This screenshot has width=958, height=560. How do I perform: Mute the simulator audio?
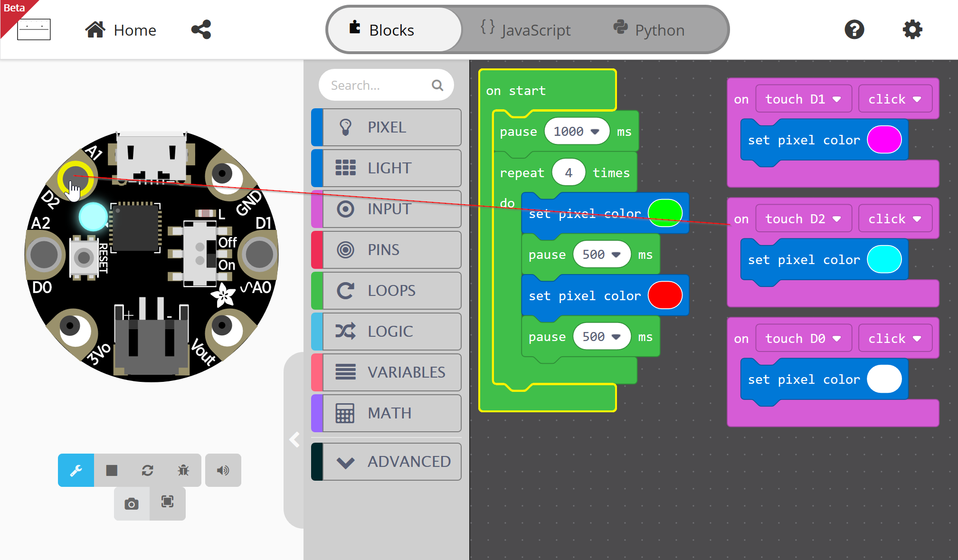(223, 470)
